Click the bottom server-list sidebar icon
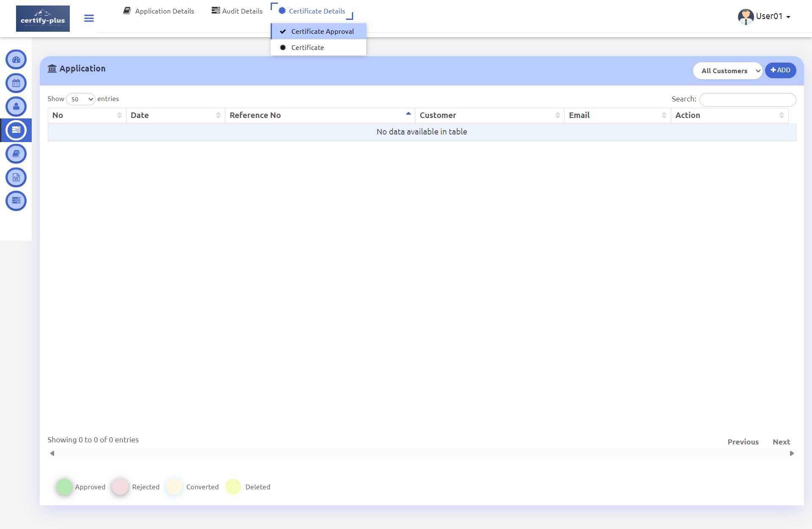The image size is (812, 529). pyautogui.click(x=16, y=201)
